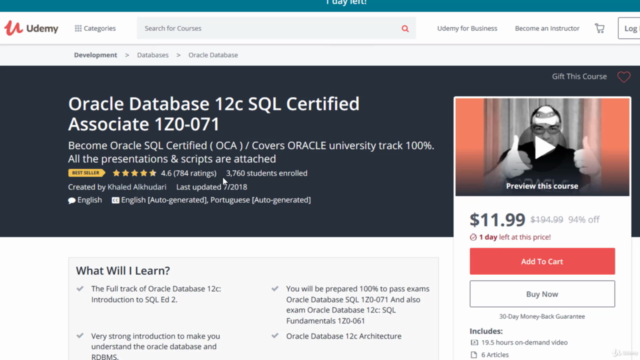The height and width of the screenshot is (360, 640).
Task: Open Become an Instructor link
Action: pyautogui.click(x=547, y=28)
